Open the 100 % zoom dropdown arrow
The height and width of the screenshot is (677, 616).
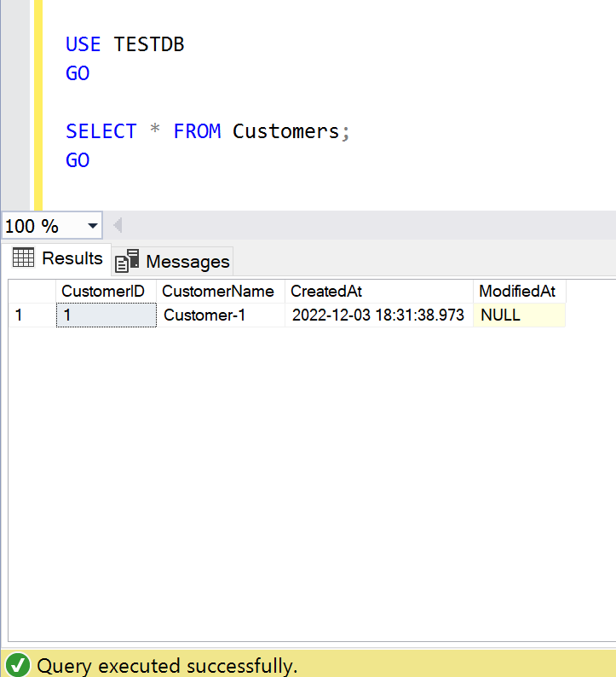point(92,227)
